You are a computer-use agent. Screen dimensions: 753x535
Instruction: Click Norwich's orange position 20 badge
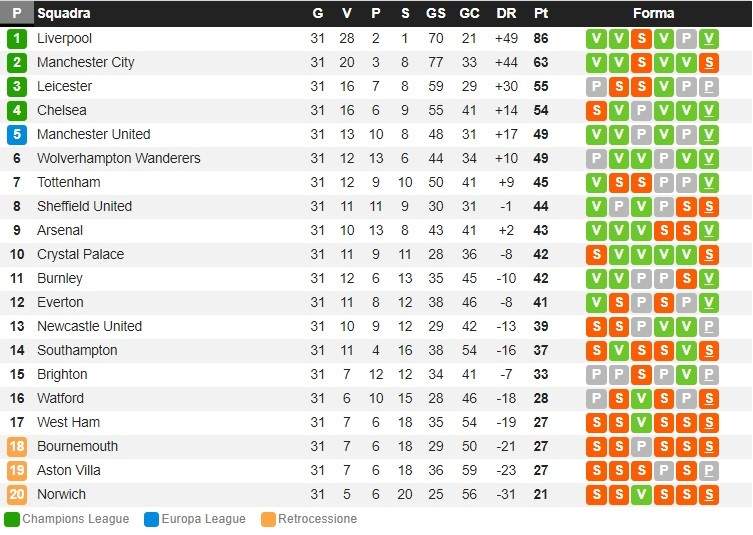point(16,494)
